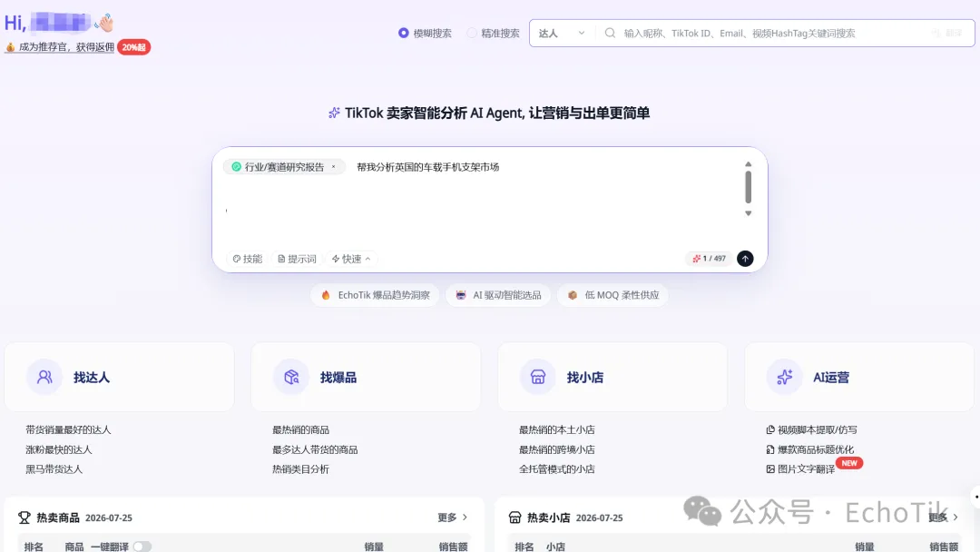Remove the 行业/赛道研究报告 tag
This screenshot has width=980, height=552.
pos(334,167)
